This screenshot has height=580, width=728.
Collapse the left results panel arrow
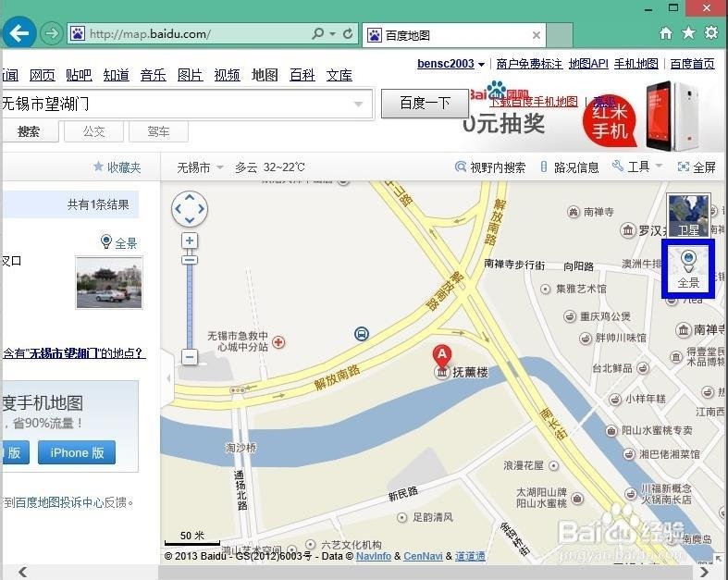pos(168,378)
